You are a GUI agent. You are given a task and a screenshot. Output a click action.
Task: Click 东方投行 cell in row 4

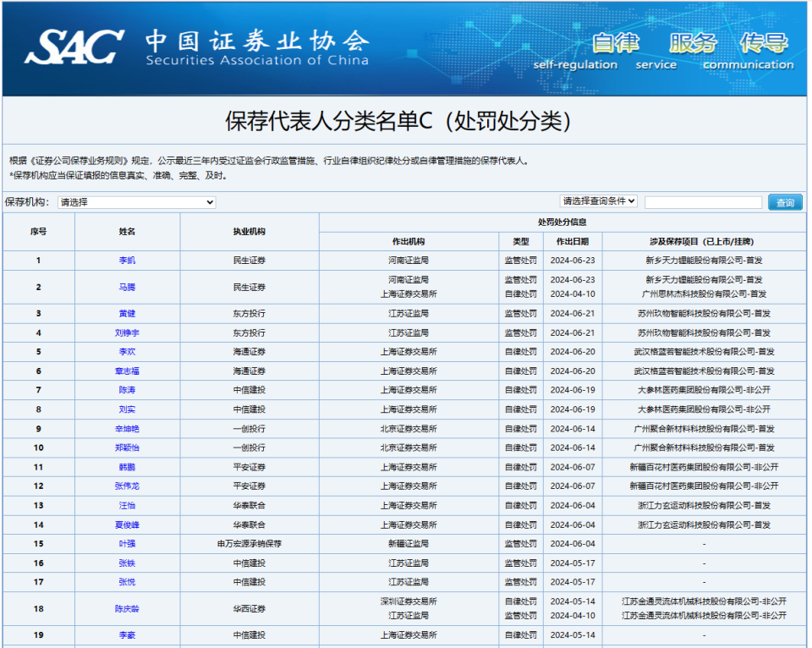[x=249, y=333]
